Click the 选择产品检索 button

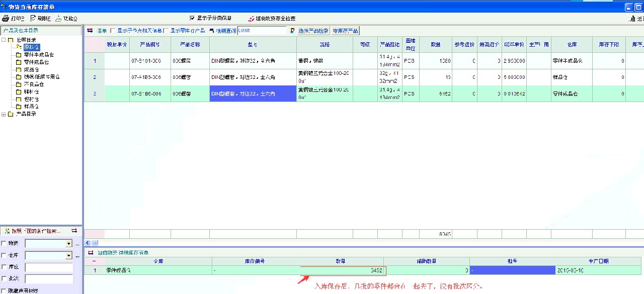pyautogui.click(x=313, y=31)
